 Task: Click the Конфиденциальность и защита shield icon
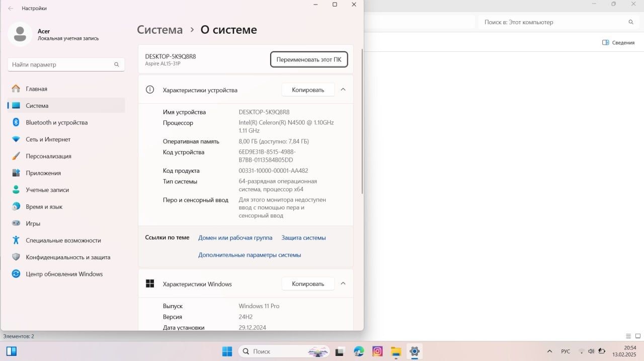click(x=16, y=257)
